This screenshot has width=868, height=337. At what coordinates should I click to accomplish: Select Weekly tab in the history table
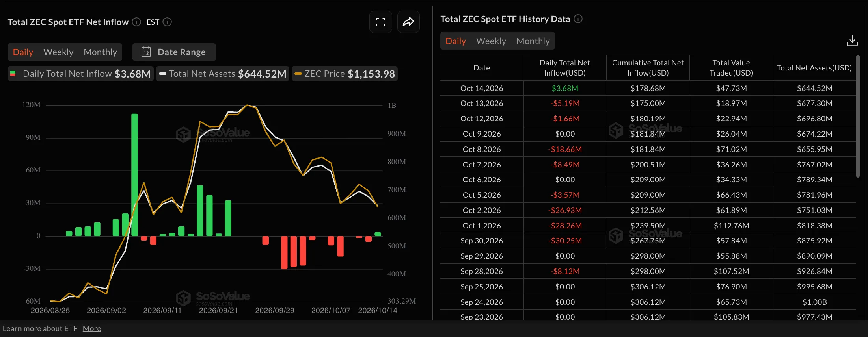tap(491, 41)
